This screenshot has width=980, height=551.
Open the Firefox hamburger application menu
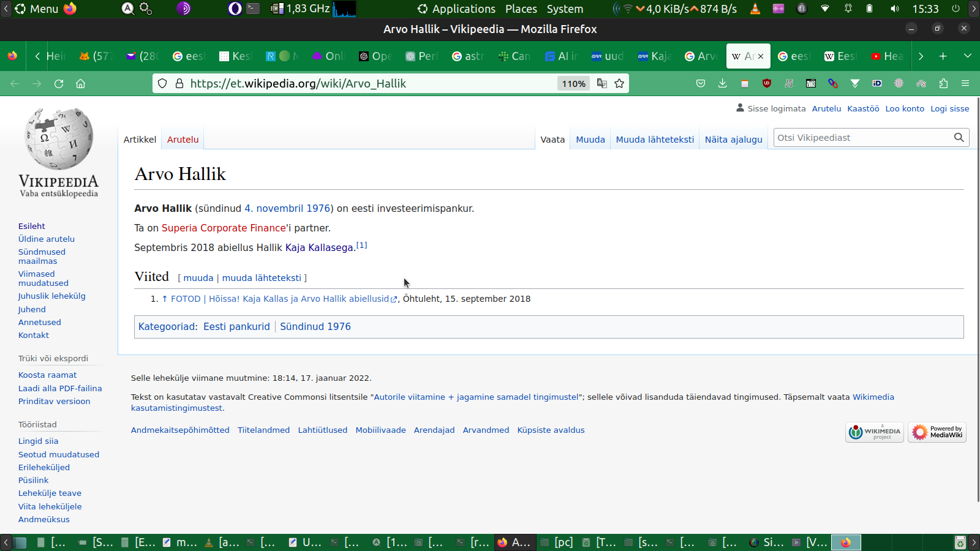click(x=965, y=84)
